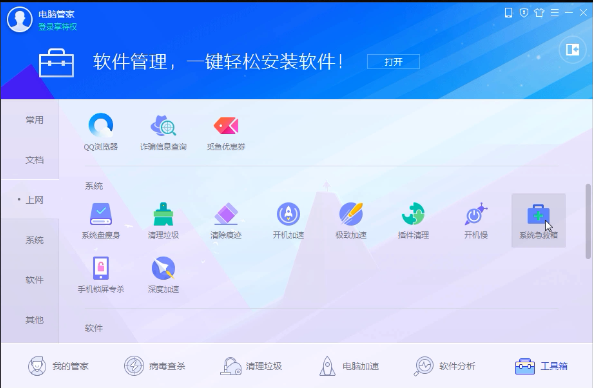593x388 pixels.
Task: Open 开机慢 power button tool
Action: [x=476, y=220]
